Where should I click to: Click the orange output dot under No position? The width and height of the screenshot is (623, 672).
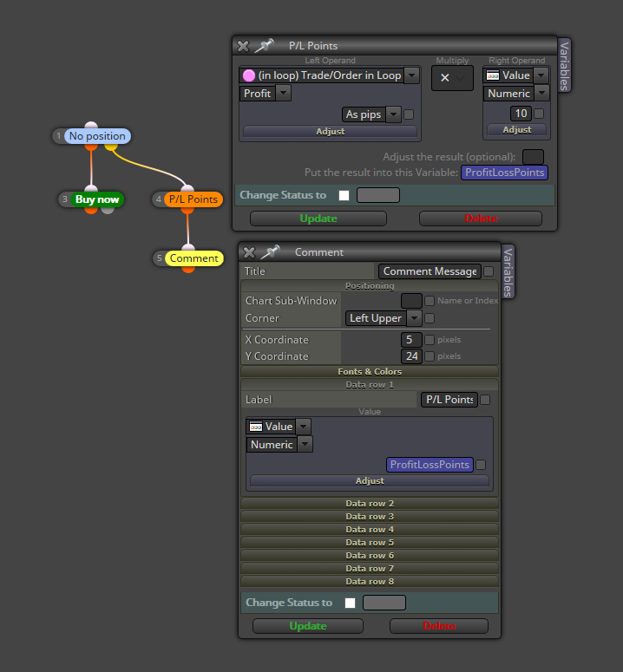coord(91,147)
